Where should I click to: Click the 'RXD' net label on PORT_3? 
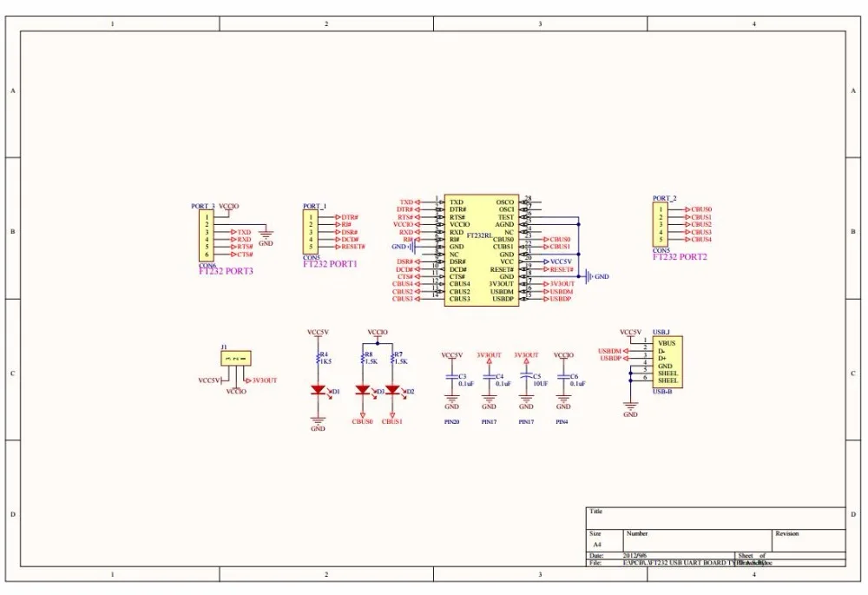tap(244, 240)
